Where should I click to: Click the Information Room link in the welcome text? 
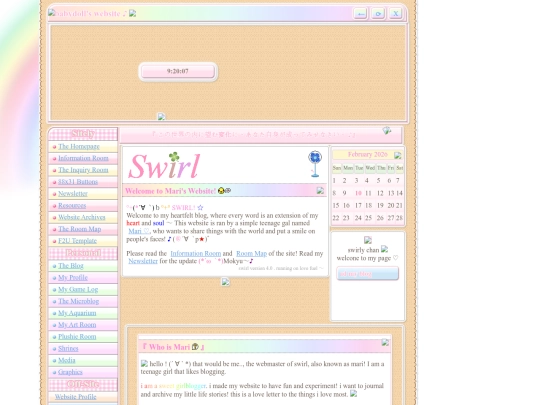click(196, 253)
